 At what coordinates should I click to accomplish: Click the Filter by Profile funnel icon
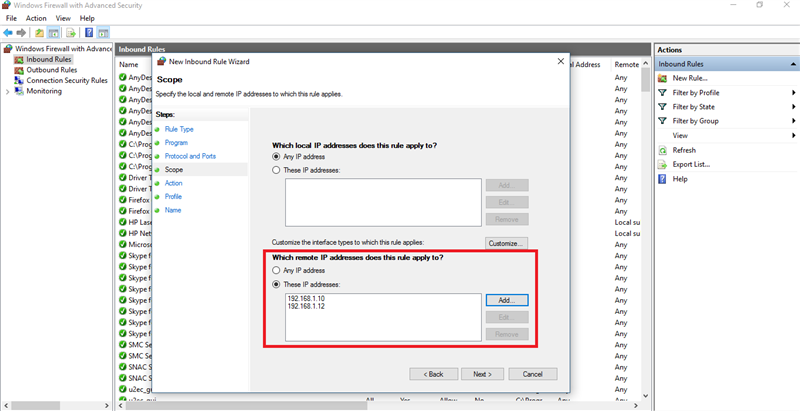(x=662, y=93)
